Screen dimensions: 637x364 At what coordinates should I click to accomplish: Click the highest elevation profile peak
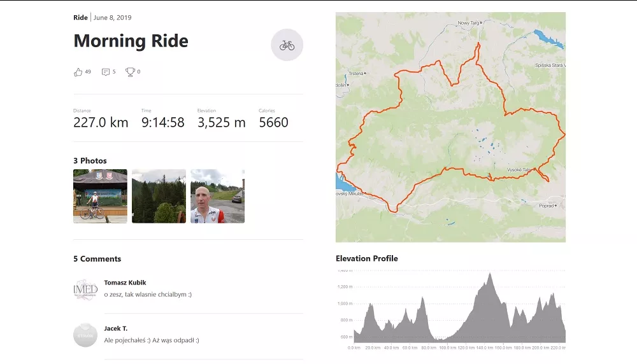click(490, 275)
